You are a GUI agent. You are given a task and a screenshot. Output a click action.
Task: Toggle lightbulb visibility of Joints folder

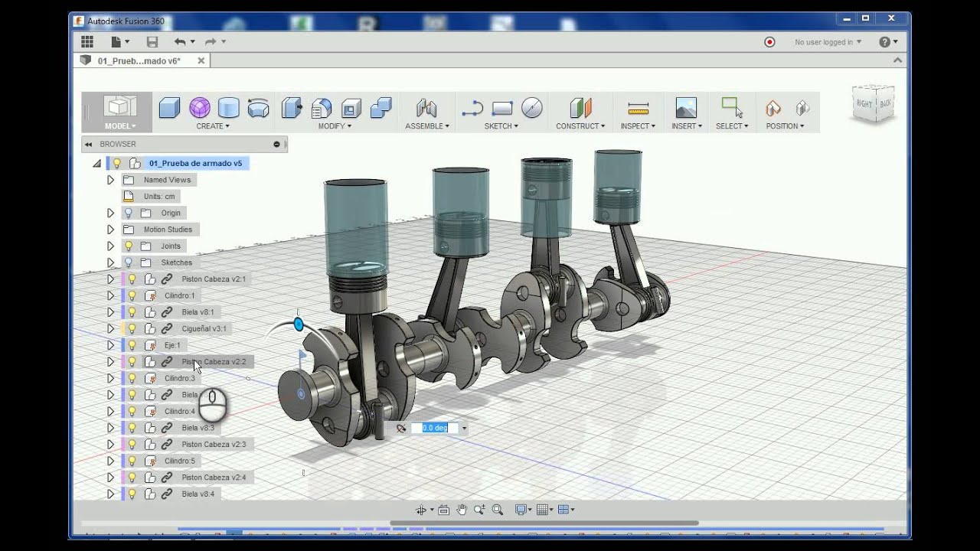click(129, 246)
